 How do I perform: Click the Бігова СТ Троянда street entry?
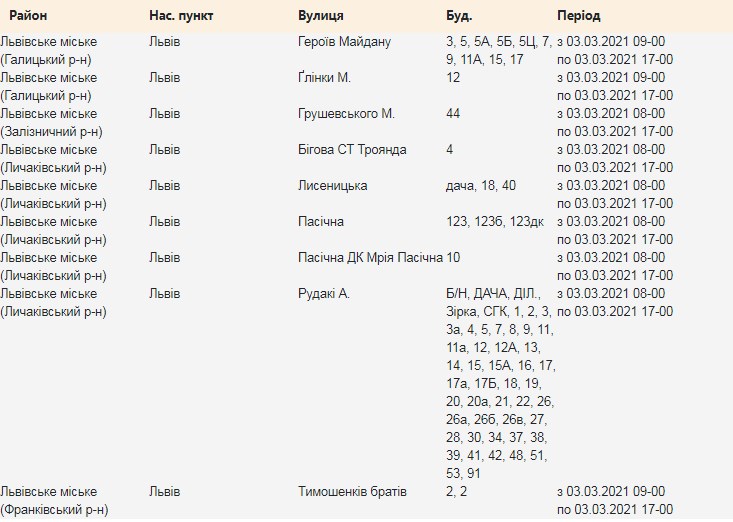(352, 149)
